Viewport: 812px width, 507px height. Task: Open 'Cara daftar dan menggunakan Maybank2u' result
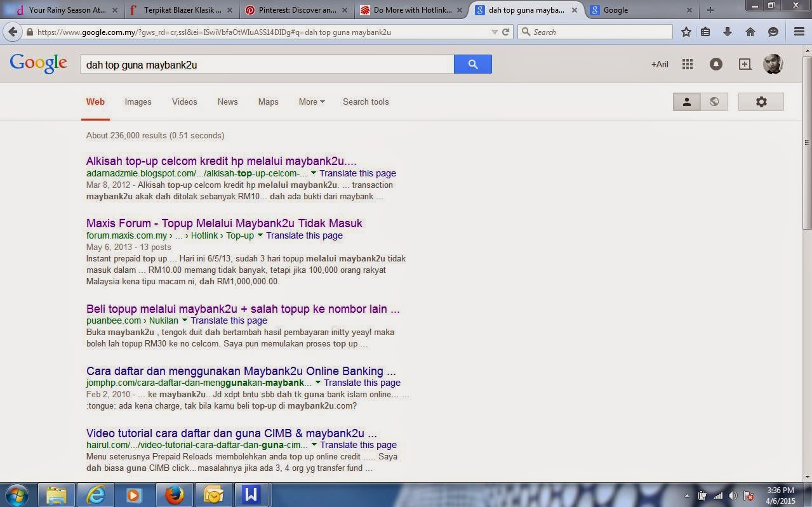click(241, 371)
